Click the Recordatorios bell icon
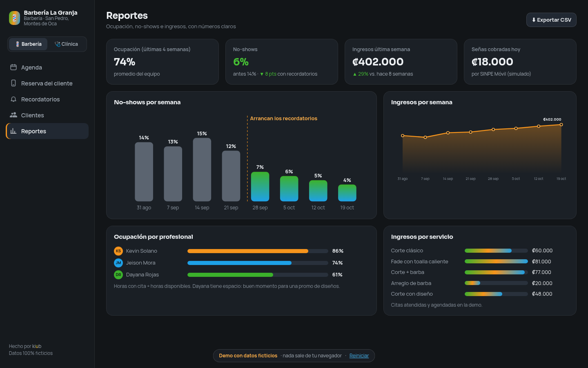The width and height of the screenshot is (588, 368). 13,99
